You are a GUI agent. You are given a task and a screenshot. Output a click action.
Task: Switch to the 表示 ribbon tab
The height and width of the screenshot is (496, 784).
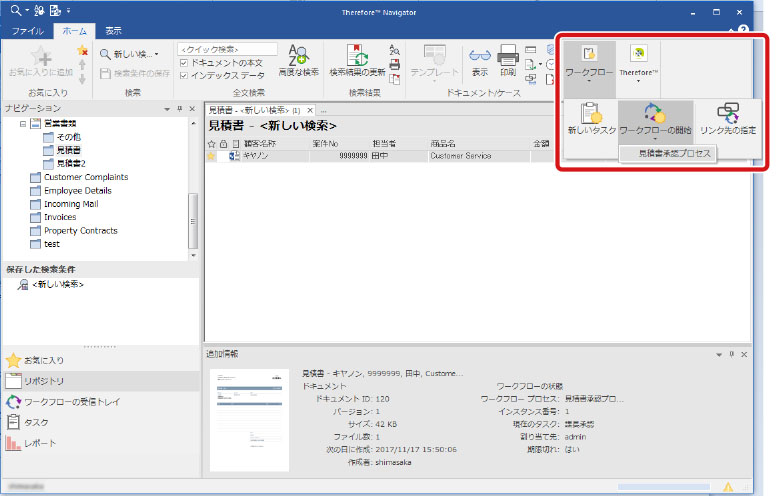[x=114, y=31]
